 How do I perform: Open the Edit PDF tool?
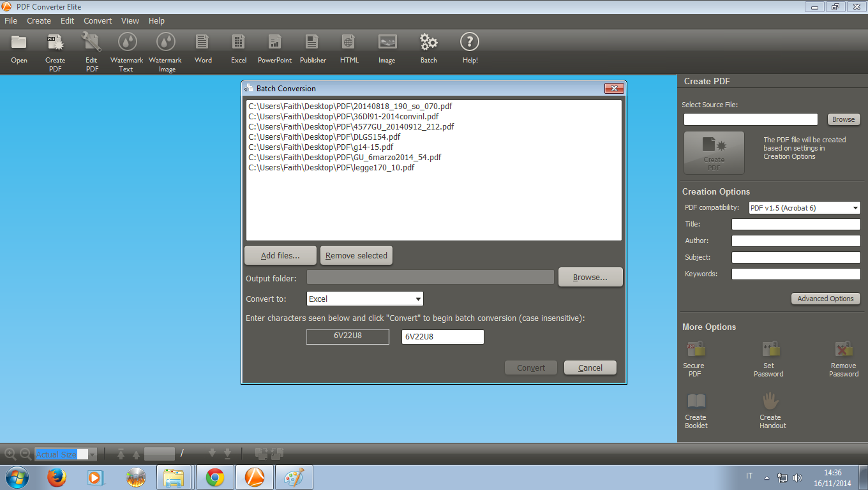pos(92,42)
